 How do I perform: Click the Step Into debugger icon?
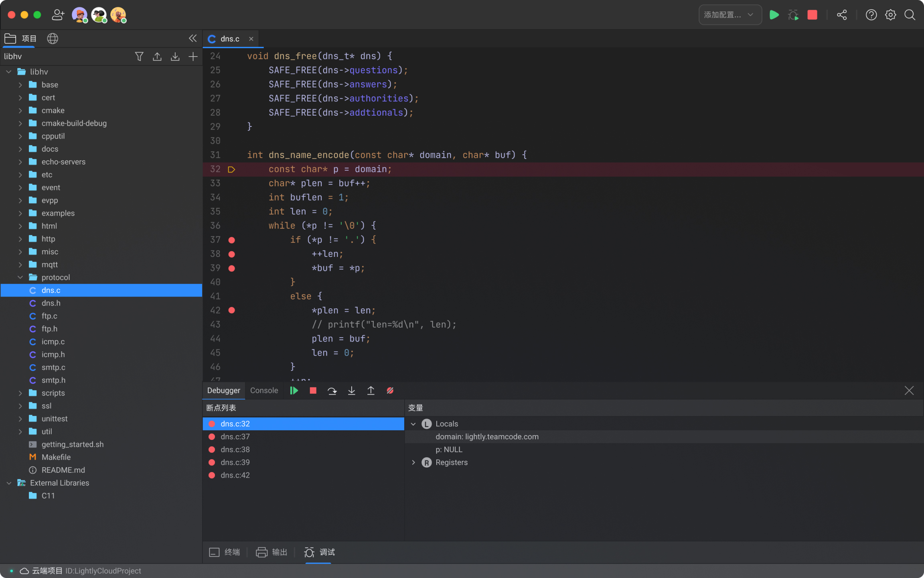351,391
